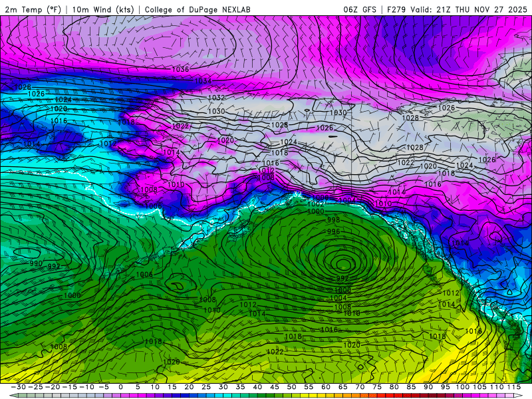
Task: Click the -15 value on temperature scale
Action: [x=70, y=387]
